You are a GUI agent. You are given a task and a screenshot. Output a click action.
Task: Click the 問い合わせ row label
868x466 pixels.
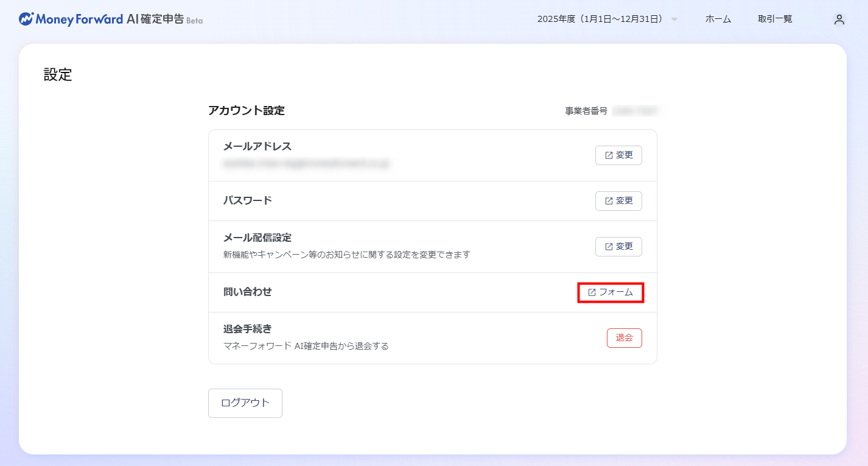[248, 292]
